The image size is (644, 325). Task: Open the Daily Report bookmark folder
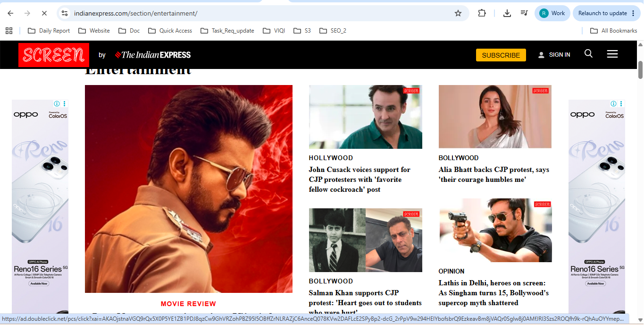click(x=49, y=31)
